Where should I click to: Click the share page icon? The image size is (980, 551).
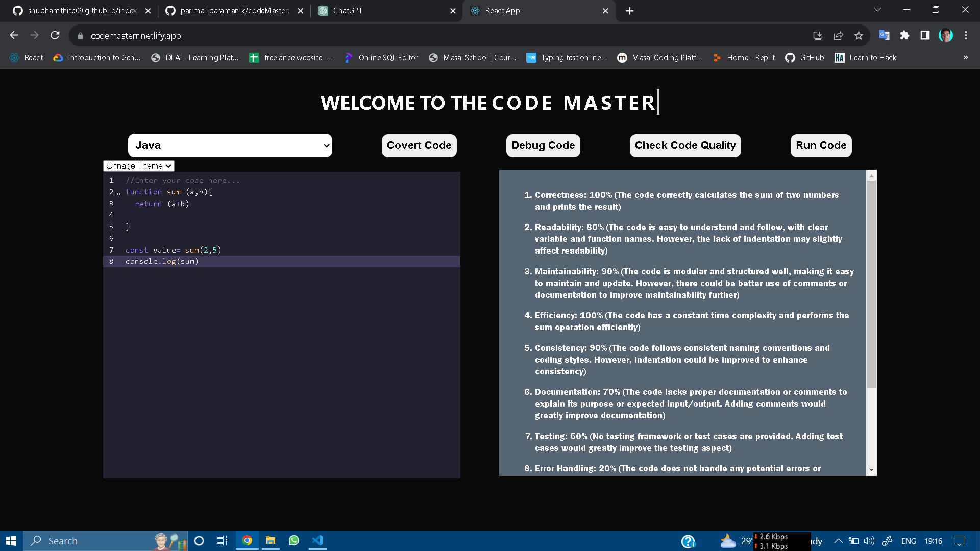click(838, 35)
